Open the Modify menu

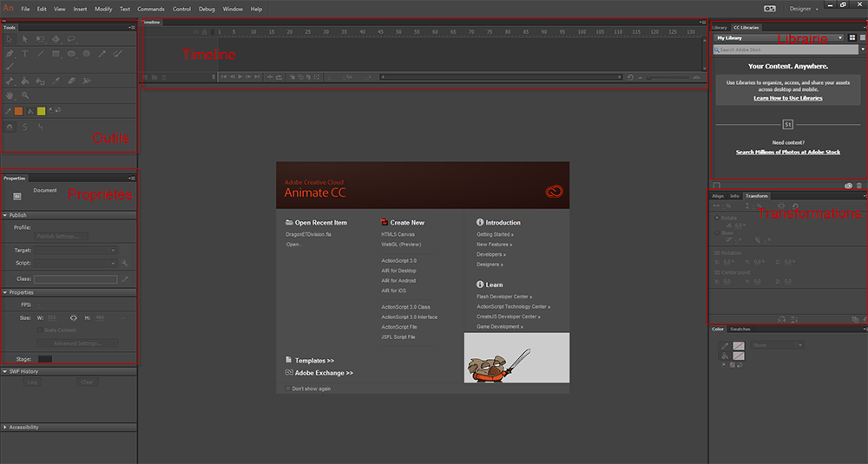(x=103, y=9)
